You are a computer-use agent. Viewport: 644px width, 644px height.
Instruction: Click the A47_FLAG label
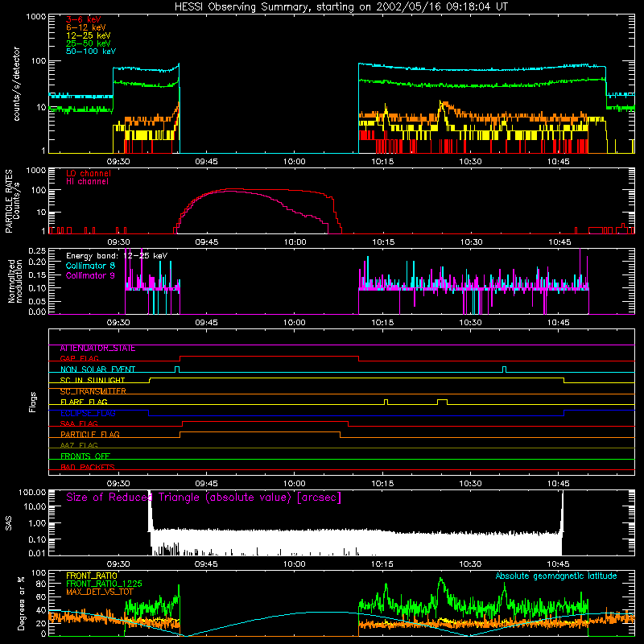(79, 446)
